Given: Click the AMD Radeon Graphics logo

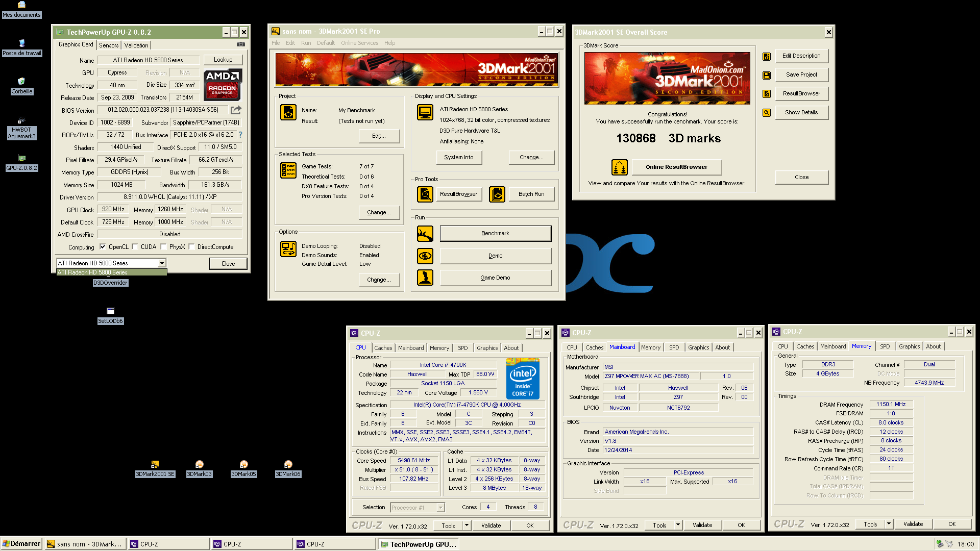Looking at the screenshot, I should coord(223,85).
